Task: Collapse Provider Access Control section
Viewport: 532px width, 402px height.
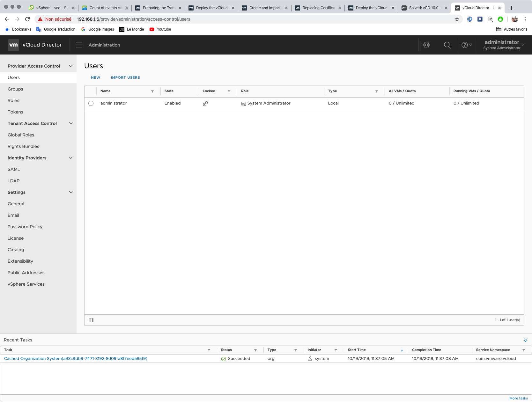Action: 71,66
